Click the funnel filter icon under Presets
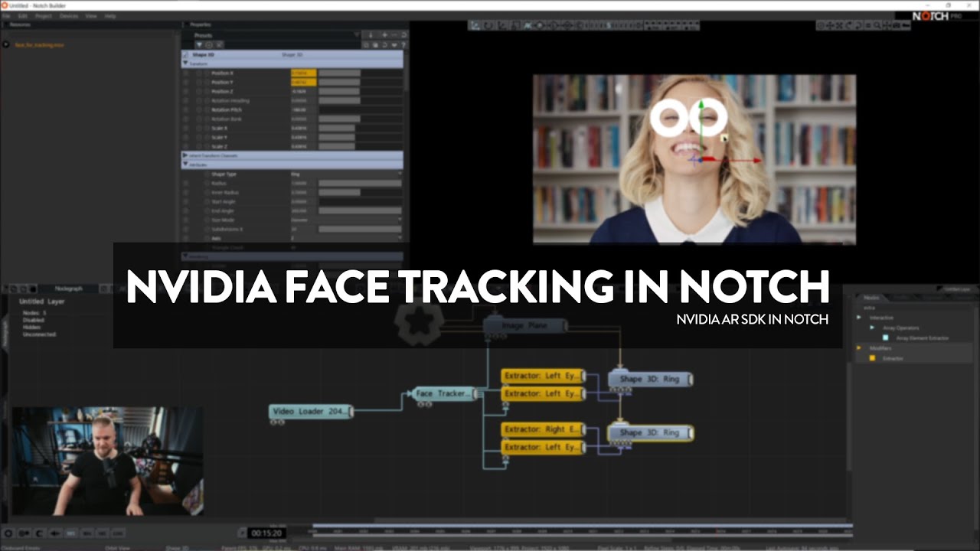The height and width of the screenshot is (551, 980). (200, 44)
